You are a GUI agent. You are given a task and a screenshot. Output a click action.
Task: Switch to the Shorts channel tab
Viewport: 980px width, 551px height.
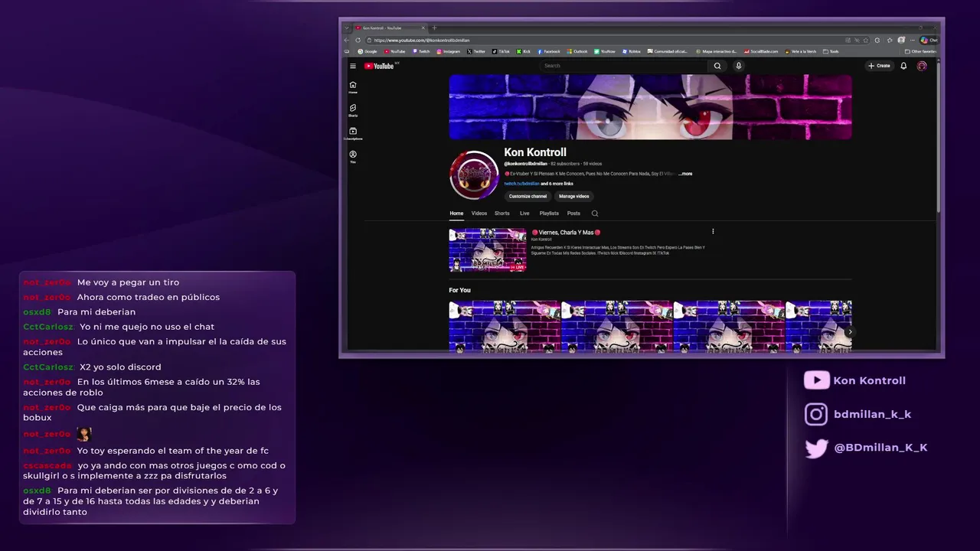pos(502,214)
